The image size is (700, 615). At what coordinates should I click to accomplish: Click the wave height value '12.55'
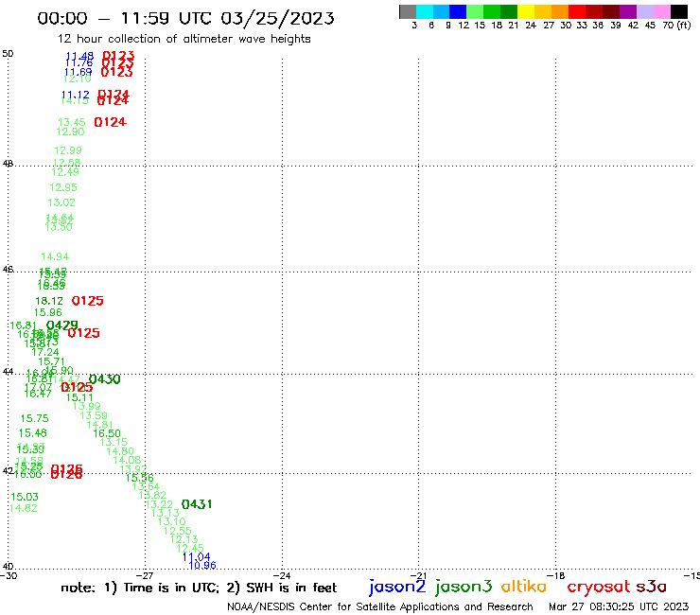tap(177, 531)
